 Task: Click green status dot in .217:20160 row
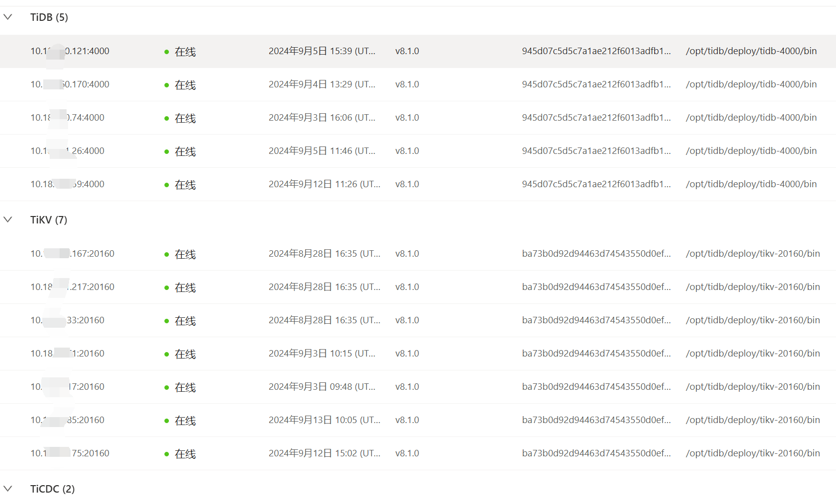[167, 288]
